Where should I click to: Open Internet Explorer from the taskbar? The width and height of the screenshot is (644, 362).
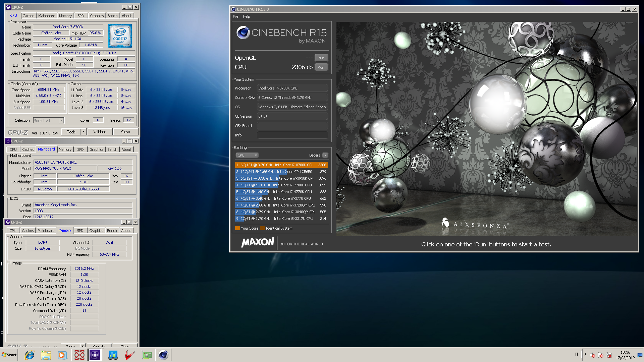30,355
